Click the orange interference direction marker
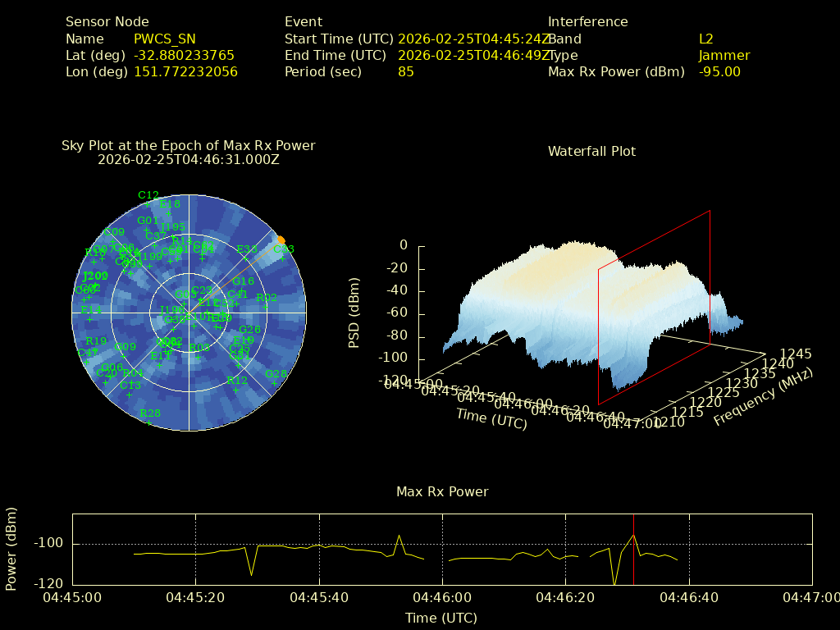Screen dimensions: 840x630 (x=281, y=240)
